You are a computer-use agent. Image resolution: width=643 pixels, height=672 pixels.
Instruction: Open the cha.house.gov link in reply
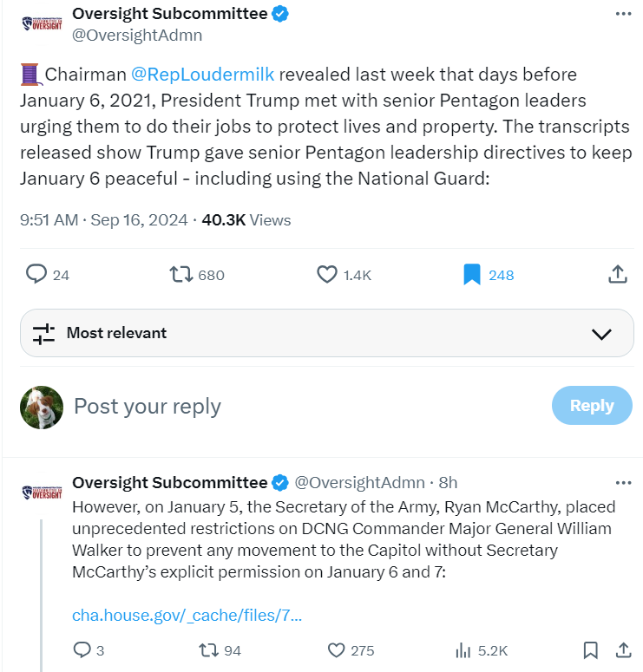[187, 616]
